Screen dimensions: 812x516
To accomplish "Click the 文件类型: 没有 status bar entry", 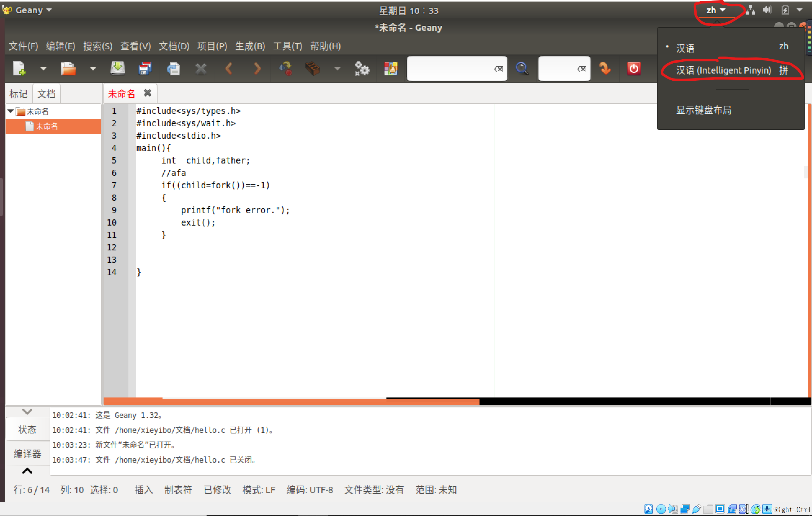I will pos(374,490).
